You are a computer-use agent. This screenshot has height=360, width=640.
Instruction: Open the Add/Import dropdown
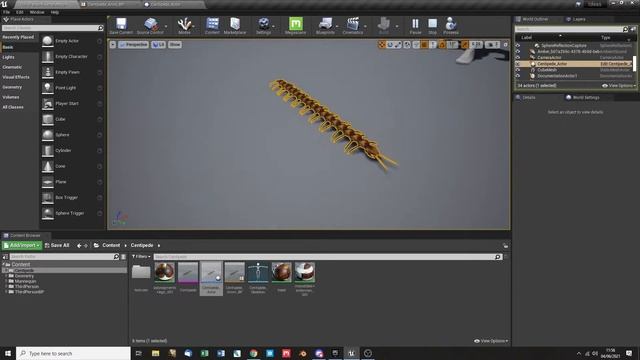click(22, 245)
